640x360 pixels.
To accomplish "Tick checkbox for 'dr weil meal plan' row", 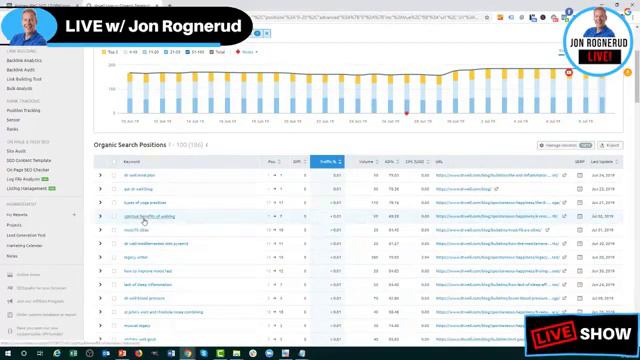I will [x=114, y=175].
